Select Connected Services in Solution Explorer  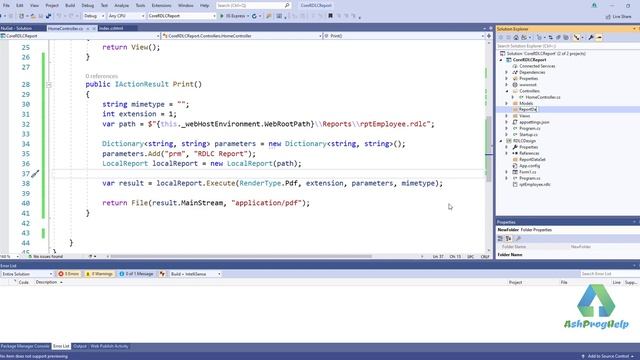[x=537, y=66]
